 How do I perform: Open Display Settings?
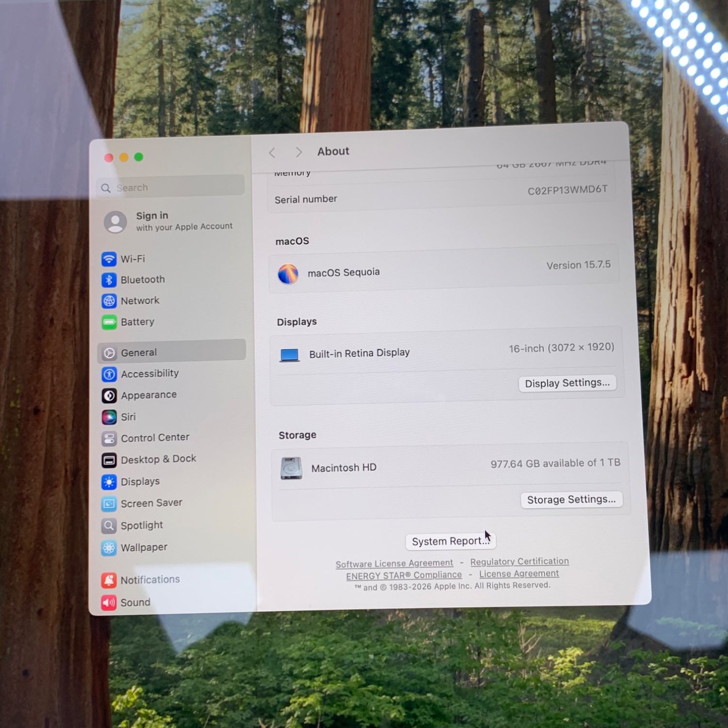tap(567, 383)
